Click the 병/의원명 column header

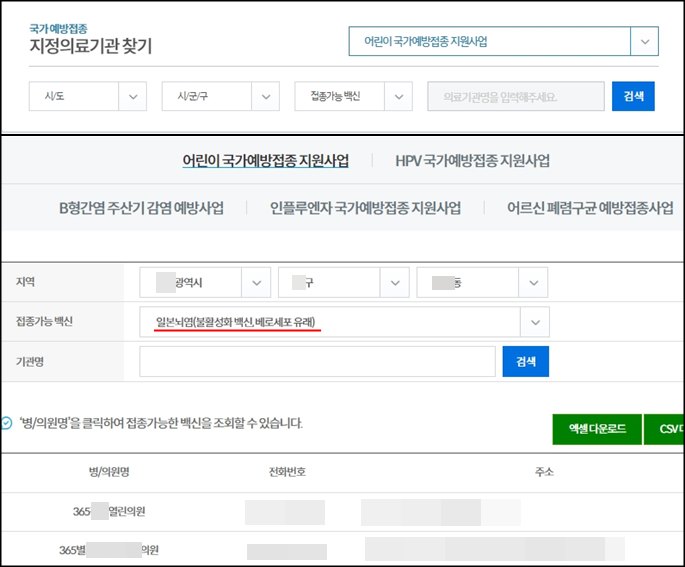coord(109,472)
